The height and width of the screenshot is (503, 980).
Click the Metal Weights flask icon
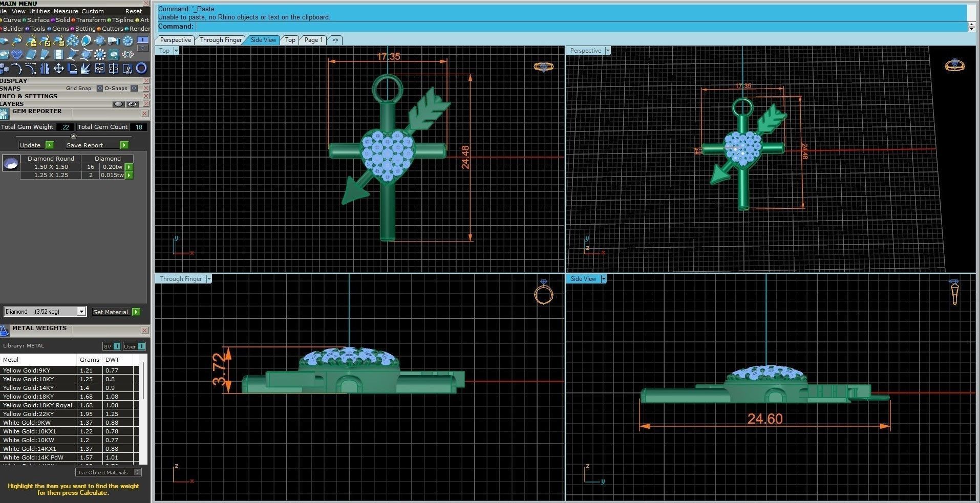click(x=5, y=331)
